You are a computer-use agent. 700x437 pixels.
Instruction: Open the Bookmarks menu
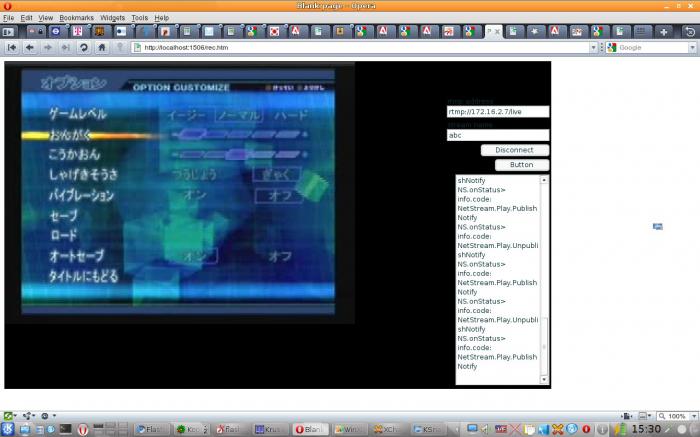pyautogui.click(x=76, y=18)
